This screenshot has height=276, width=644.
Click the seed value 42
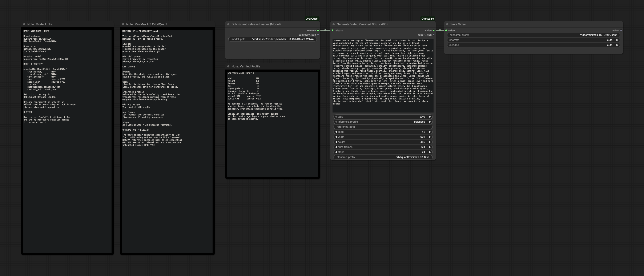coord(423,132)
